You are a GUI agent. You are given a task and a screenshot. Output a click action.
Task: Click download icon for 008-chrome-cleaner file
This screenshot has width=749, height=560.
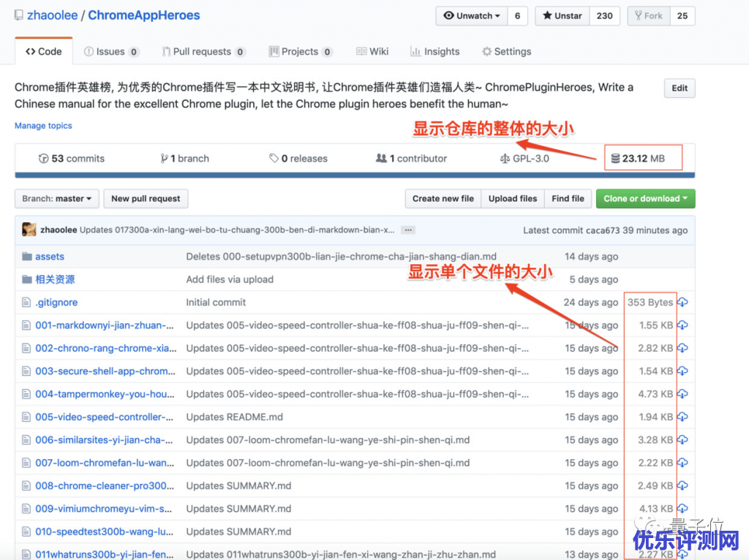click(682, 485)
